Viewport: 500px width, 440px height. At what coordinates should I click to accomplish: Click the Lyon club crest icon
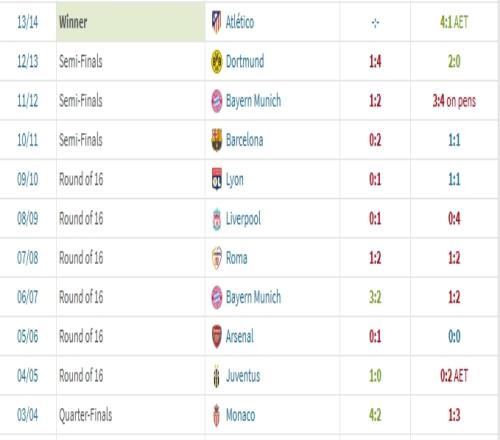217,179
